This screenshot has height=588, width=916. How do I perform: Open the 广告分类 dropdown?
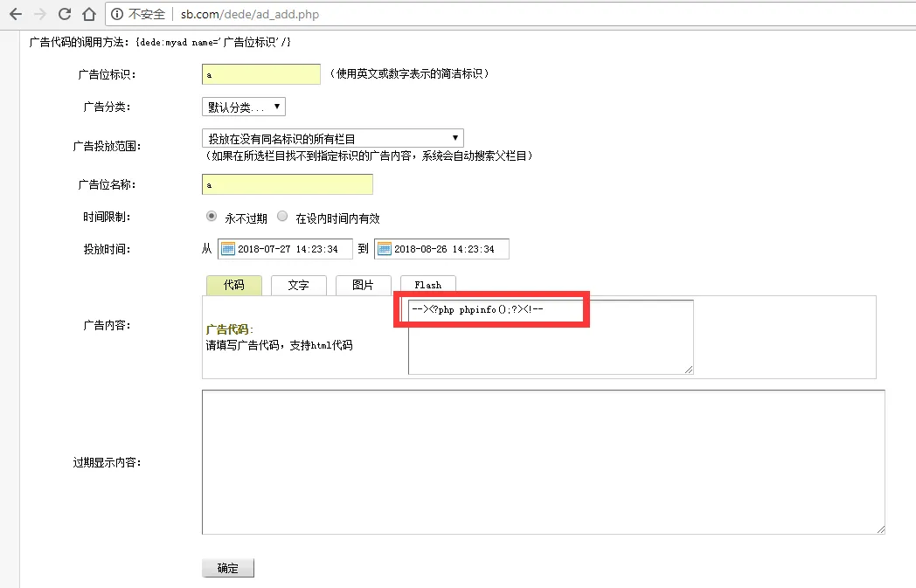[x=243, y=107]
